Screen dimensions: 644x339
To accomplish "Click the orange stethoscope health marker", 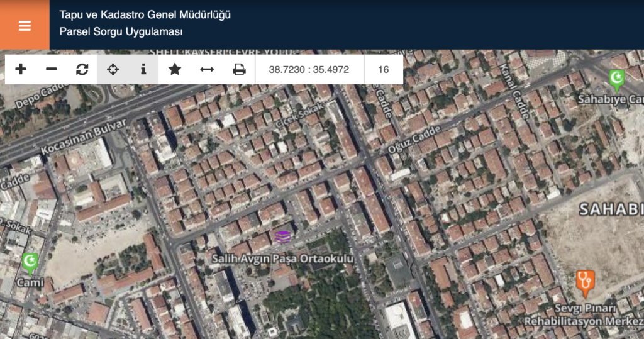I will click(x=586, y=283).
